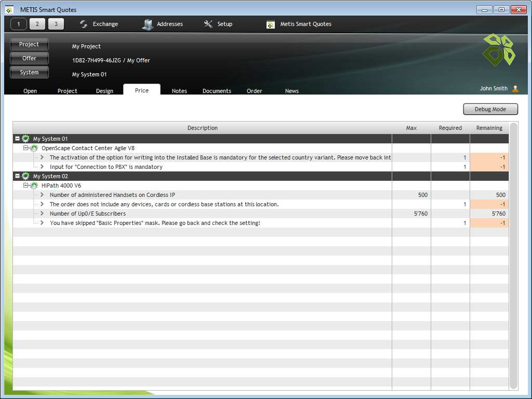Click the gear icon beside My System 02
Screen dimensions: 532x399
coord(25,176)
